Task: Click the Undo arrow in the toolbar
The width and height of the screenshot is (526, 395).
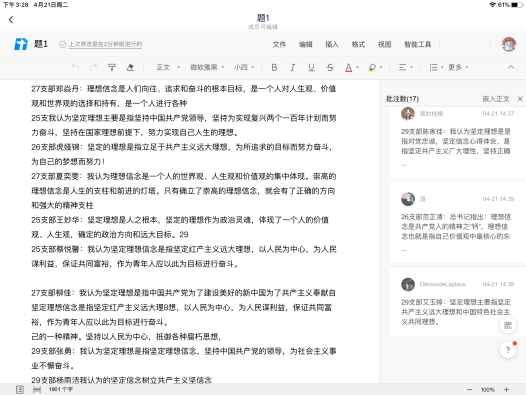Action: tap(75, 67)
